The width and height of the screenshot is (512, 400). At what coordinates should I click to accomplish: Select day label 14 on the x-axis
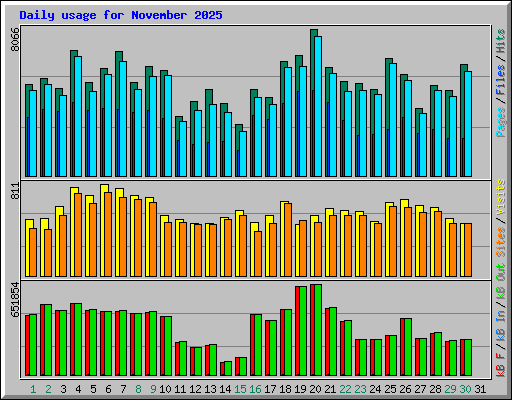(x=225, y=389)
